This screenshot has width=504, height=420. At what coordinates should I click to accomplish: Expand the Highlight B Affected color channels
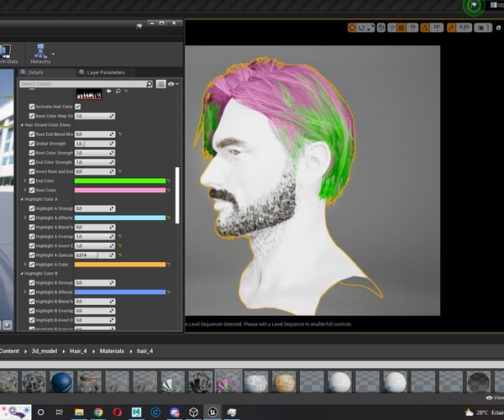click(25, 292)
